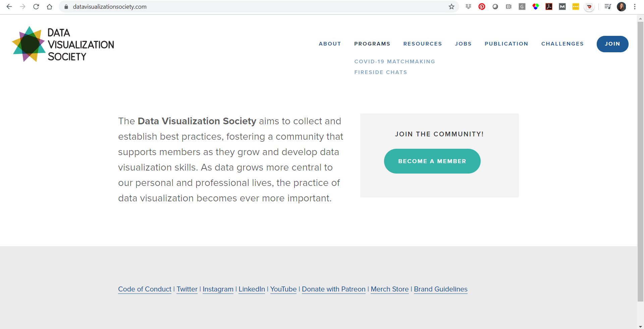Viewport: 644px width, 329px height.
Task: Open the music queue control
Action: (608, 7)
